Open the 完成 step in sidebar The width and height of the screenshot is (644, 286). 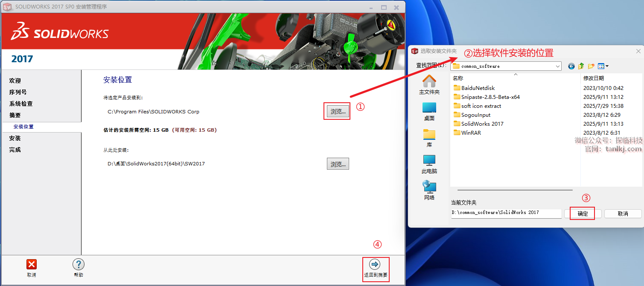(15, 150)
